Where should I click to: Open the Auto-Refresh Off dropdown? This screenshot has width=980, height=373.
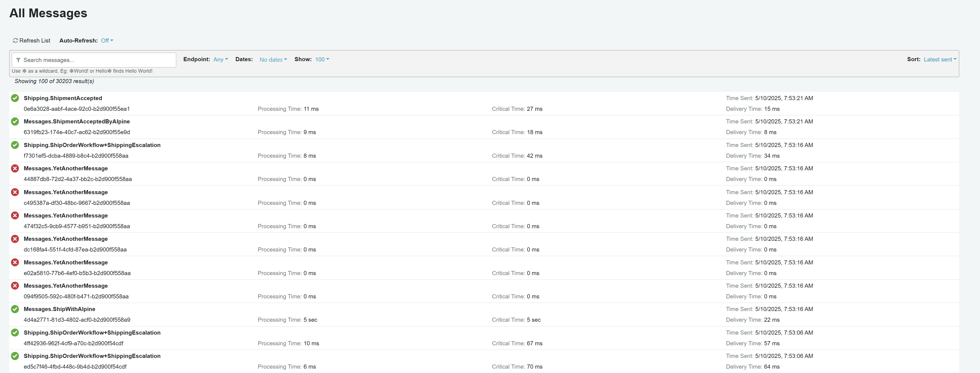107,40
